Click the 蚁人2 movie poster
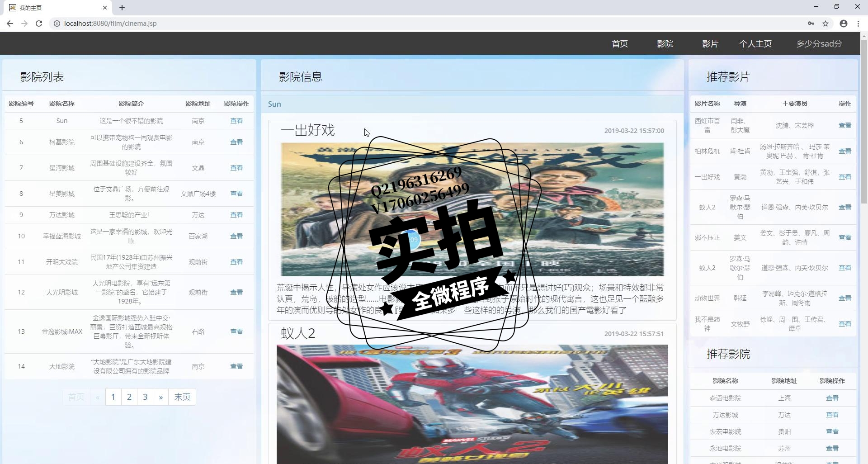This screenshot has height=464, width=868. click(472, 404)
